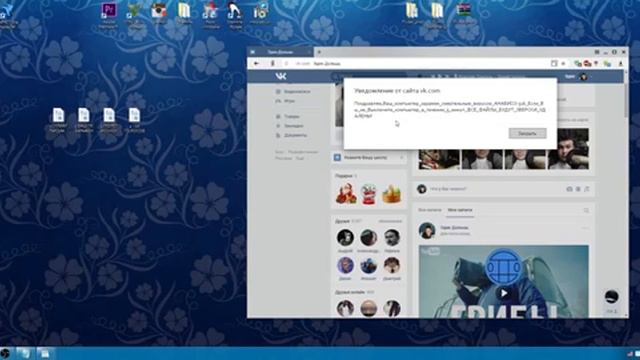The image size is (640, 360).
Task: Select the blue bird desktop icon
Action: pyautogui.click(x=6, y=11)
